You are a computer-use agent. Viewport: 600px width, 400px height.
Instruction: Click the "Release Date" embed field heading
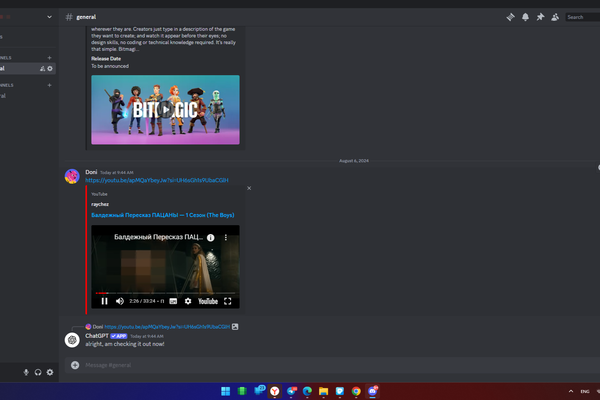pyautogui.click(x=106, y=59)
